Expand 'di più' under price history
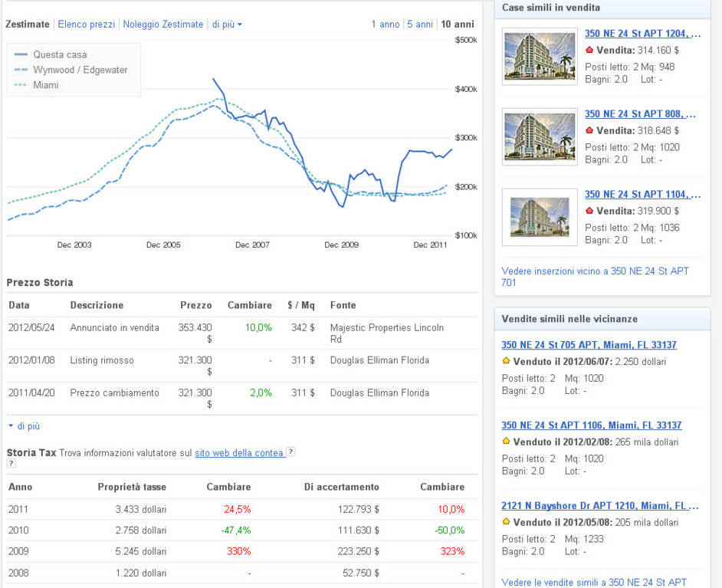This screenshot has height=588, width=722. coord(25,426)
